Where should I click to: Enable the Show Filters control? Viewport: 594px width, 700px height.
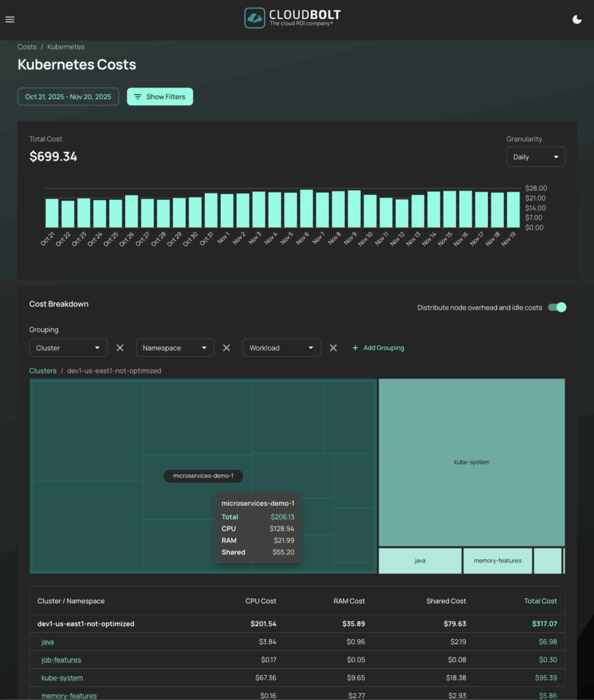[159, 96]
